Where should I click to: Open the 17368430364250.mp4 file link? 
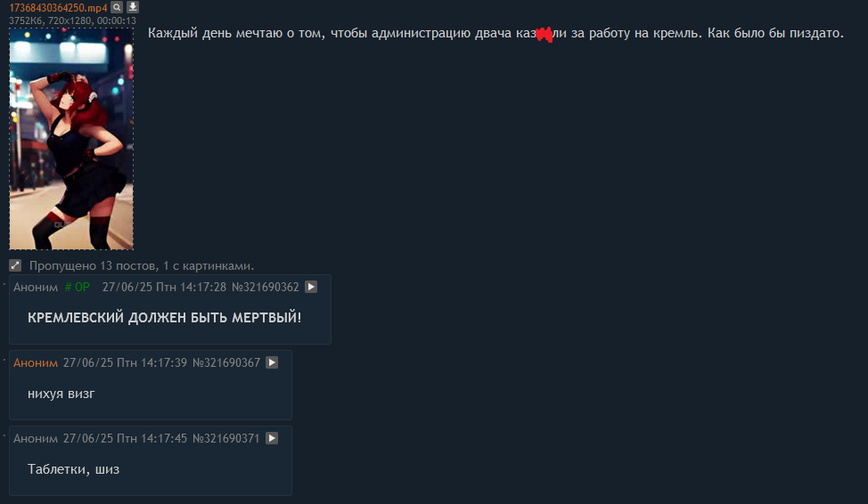(x=58, y=8)
